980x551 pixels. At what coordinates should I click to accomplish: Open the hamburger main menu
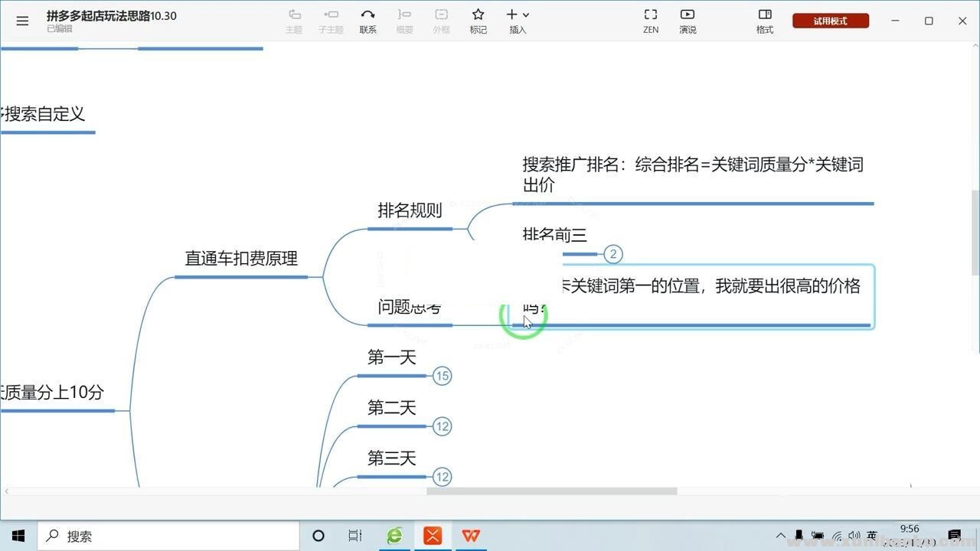point(22,21)
